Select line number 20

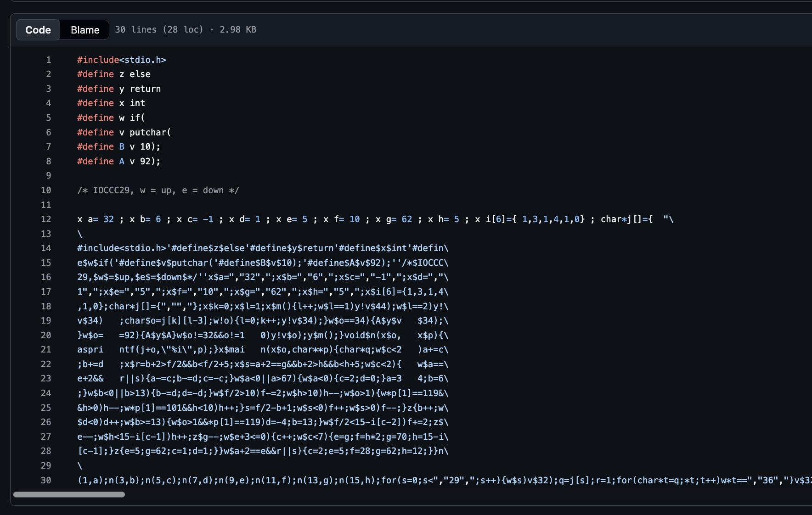(x=46, y=335)
